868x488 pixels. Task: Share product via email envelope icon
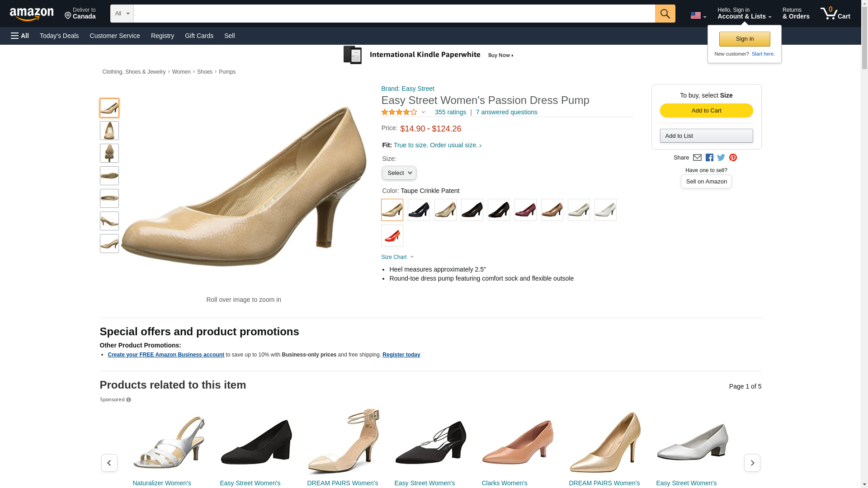(697, 158)
